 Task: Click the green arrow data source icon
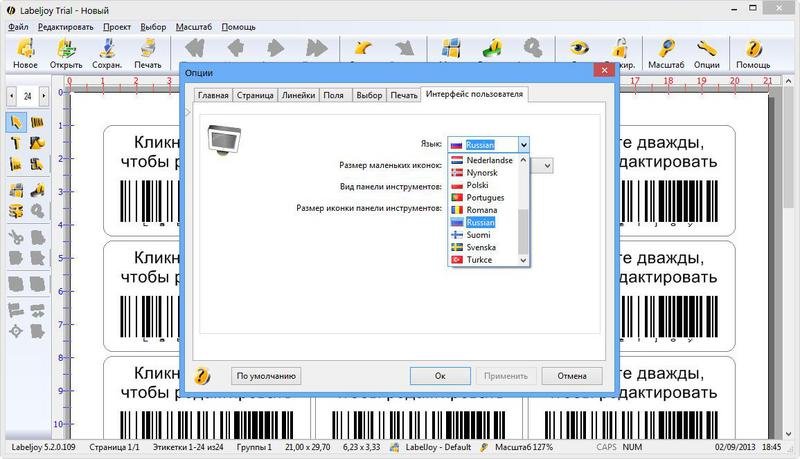pyautogui.click(x=492, y=48)
